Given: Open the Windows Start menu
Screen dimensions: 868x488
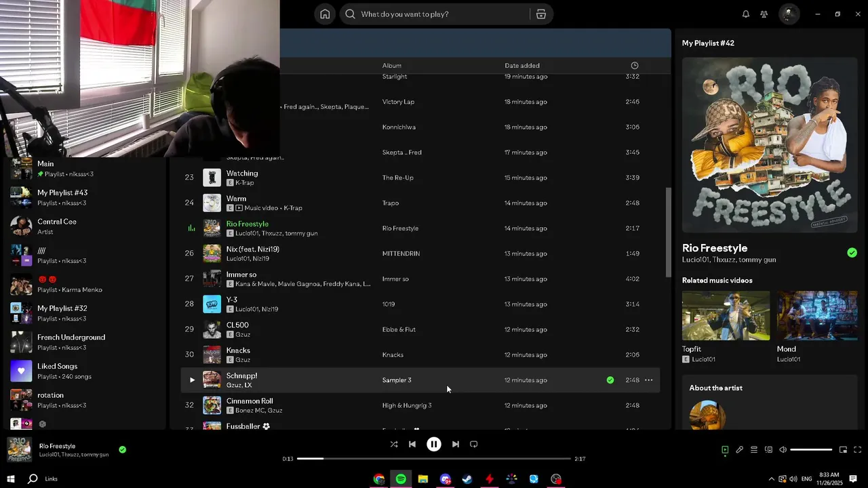Looking at the screenshot, I should pos(11,479).
